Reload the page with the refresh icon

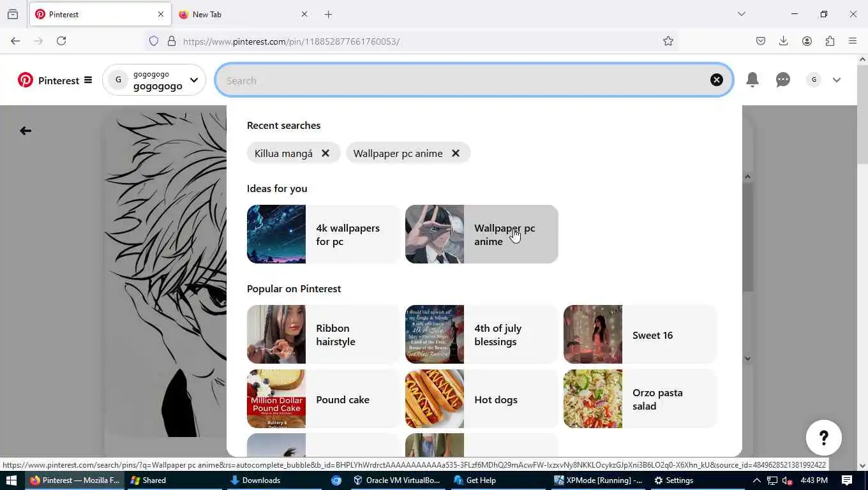(61, 41)
